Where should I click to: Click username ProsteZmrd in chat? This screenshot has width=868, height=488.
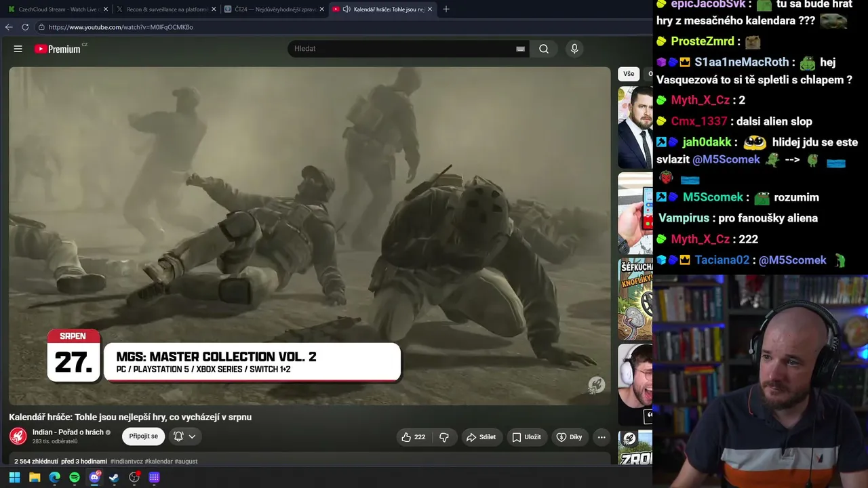[x=703, y=41]
